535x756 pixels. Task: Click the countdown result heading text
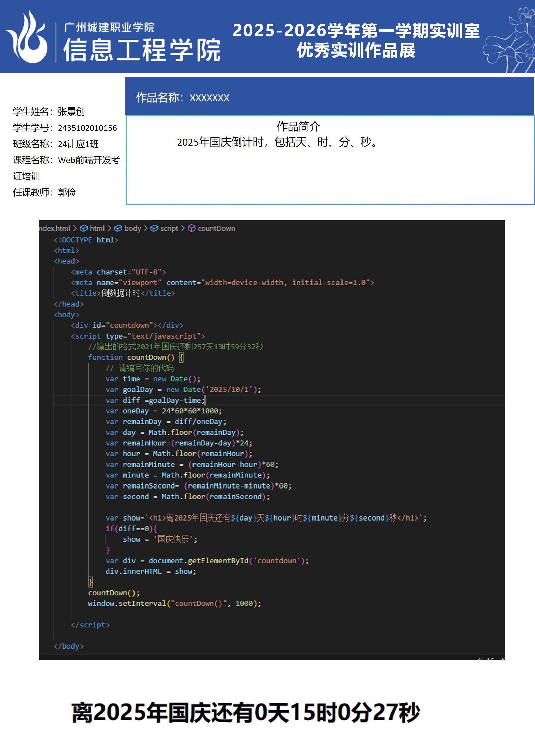pyautogui.click(x=246, y=713)
